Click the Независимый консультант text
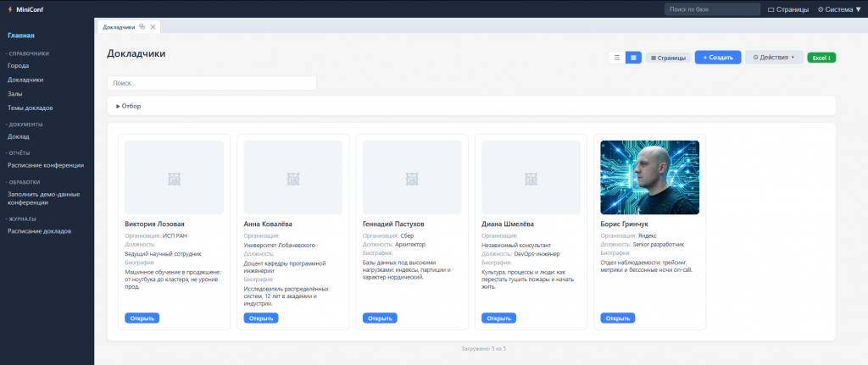868x365 pixels. pos(516,245)
